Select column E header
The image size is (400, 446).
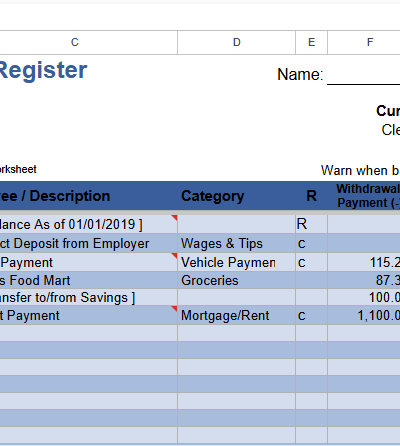[311, 42]
